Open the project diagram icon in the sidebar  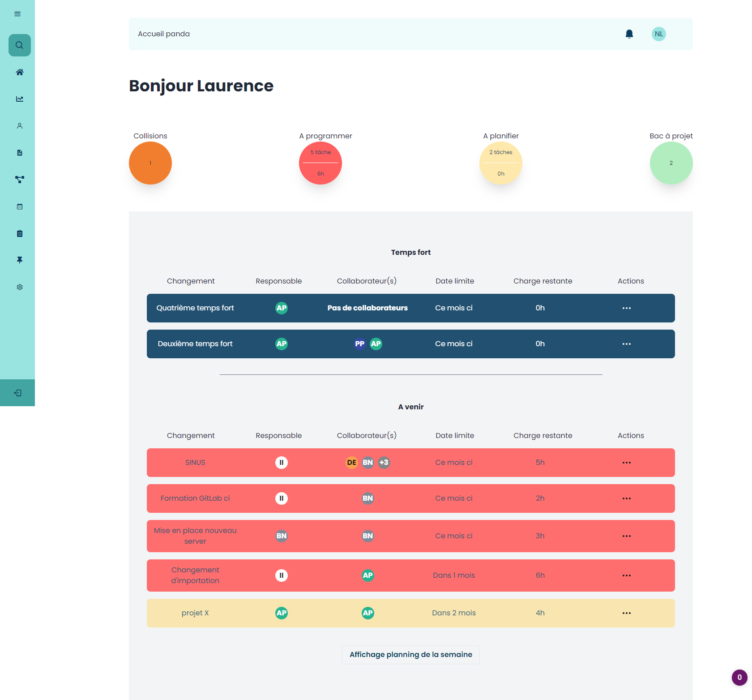[19, 180]
